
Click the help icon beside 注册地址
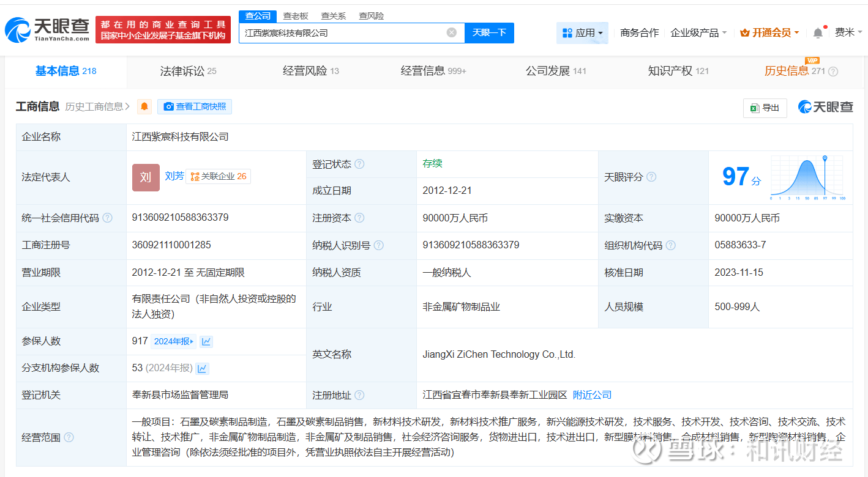pos(359,395)
